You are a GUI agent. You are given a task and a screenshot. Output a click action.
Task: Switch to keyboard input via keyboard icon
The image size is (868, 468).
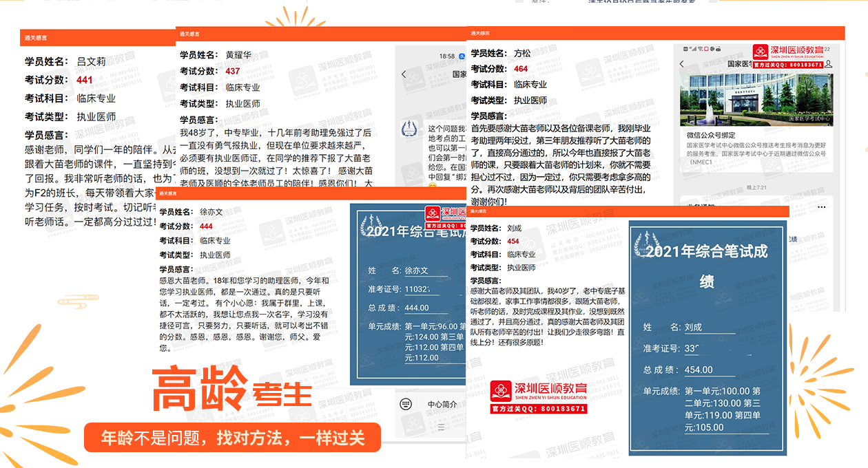click(x=406, y=404)
